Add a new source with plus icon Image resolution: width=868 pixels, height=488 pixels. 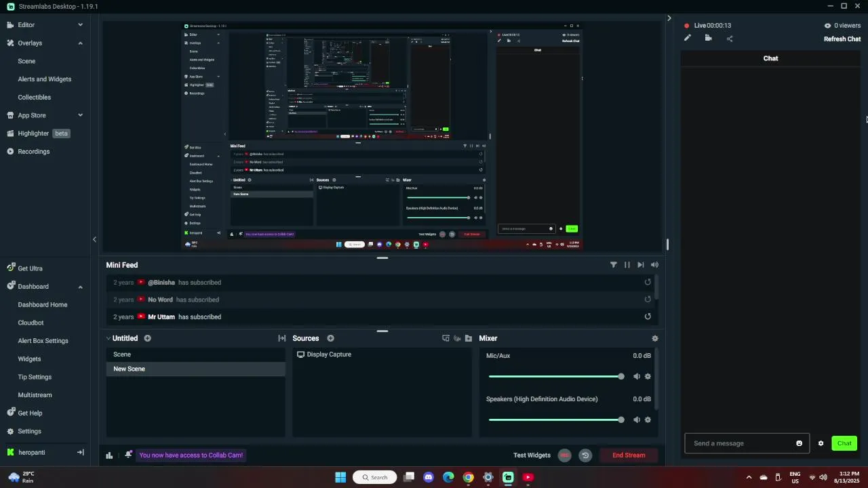(x=330, y=338)
